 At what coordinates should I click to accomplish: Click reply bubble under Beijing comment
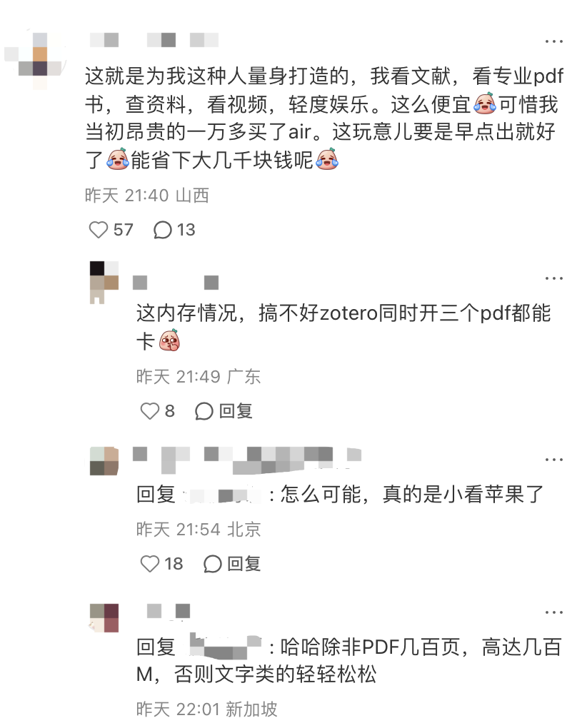tap(212, 564)
